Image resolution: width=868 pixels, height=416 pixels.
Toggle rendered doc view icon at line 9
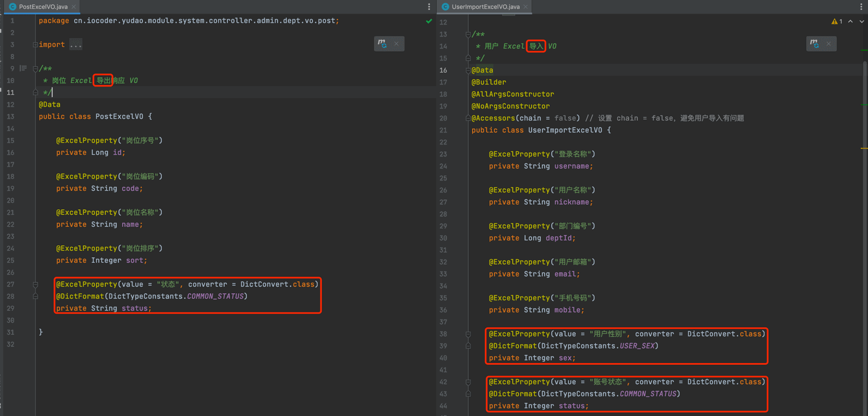tap(23, 68)
